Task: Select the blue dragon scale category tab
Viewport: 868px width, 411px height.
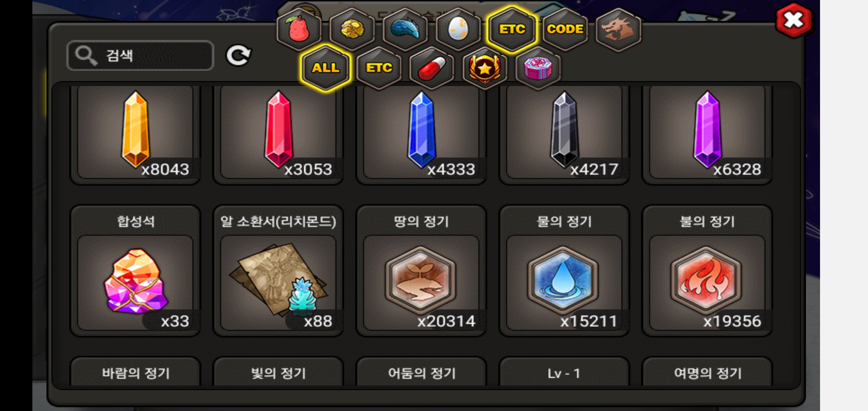Action: point(405,29)
